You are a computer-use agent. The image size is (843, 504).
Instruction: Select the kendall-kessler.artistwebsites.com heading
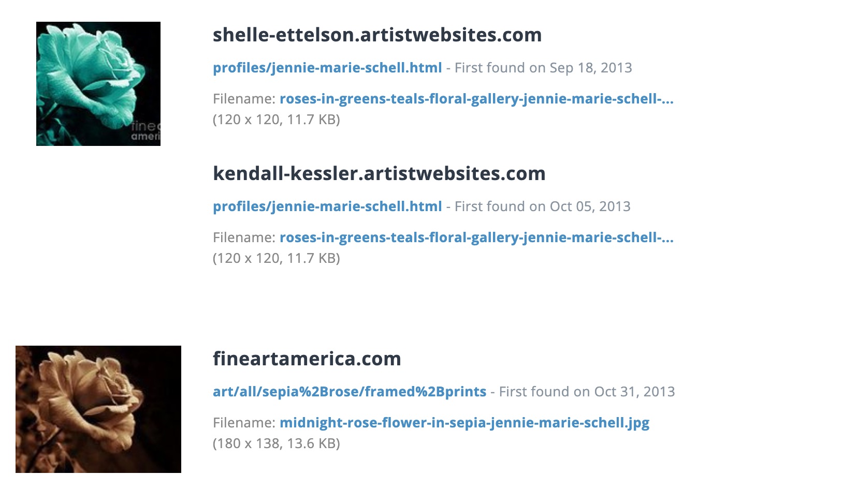(x=379, y=174)
